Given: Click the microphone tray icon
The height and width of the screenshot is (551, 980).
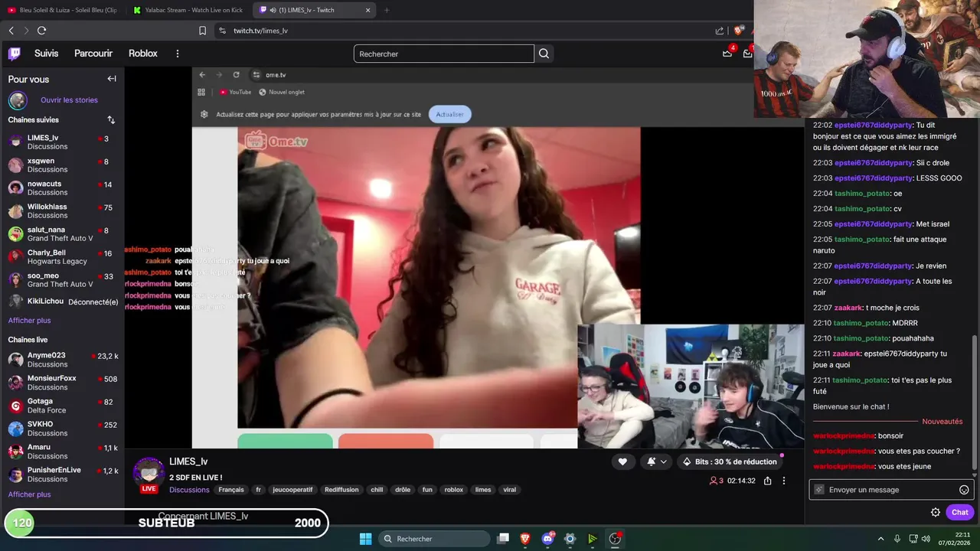Looking at the screenshot, I should tap(897, 539).
